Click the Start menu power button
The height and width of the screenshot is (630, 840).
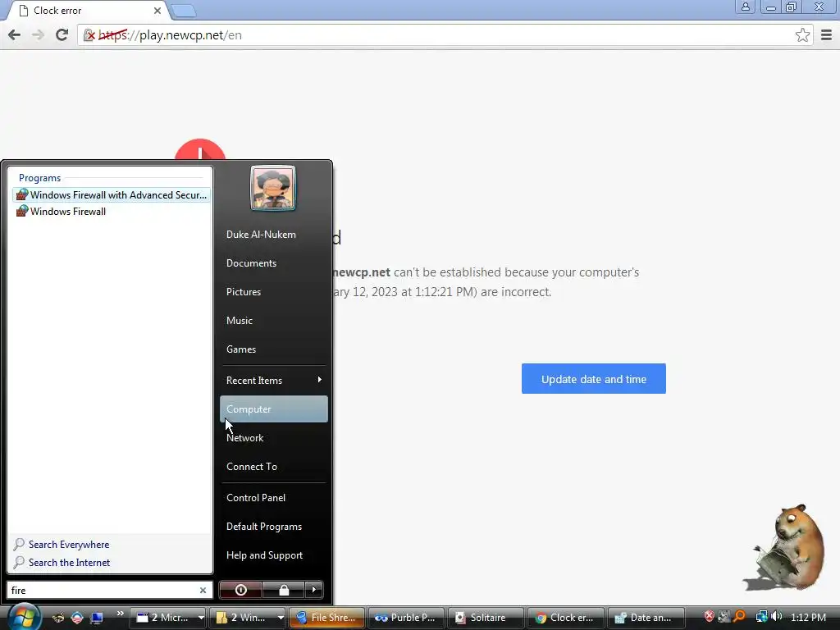[240, 590]
